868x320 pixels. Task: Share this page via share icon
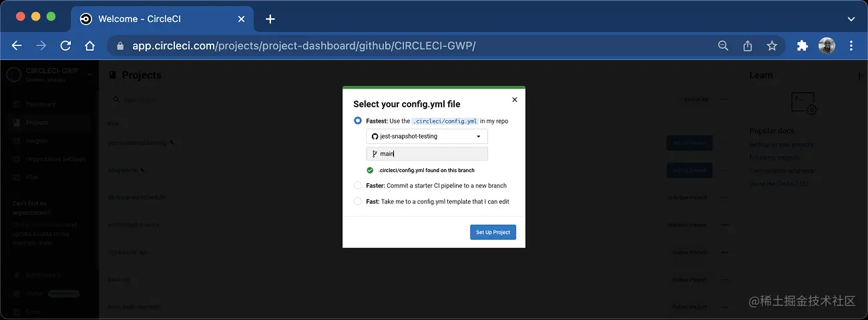pyautogui.click(x=748, y=46)
